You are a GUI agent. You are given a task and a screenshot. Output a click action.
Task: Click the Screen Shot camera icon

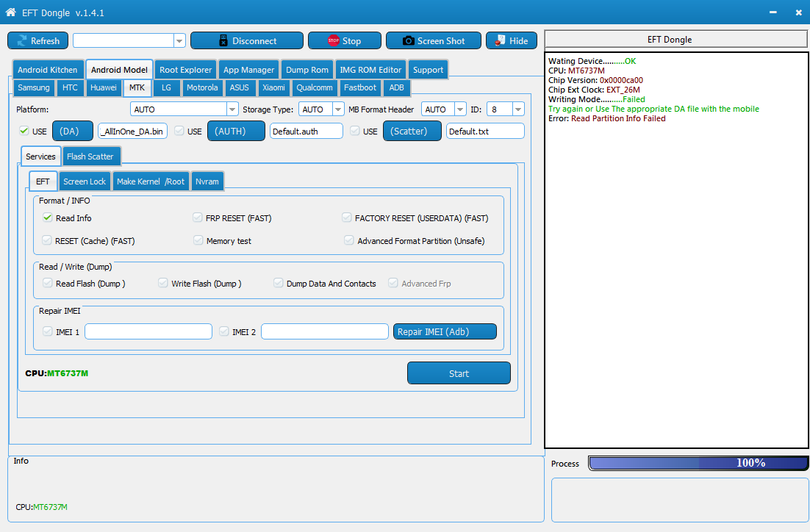(x=408, y=41)
